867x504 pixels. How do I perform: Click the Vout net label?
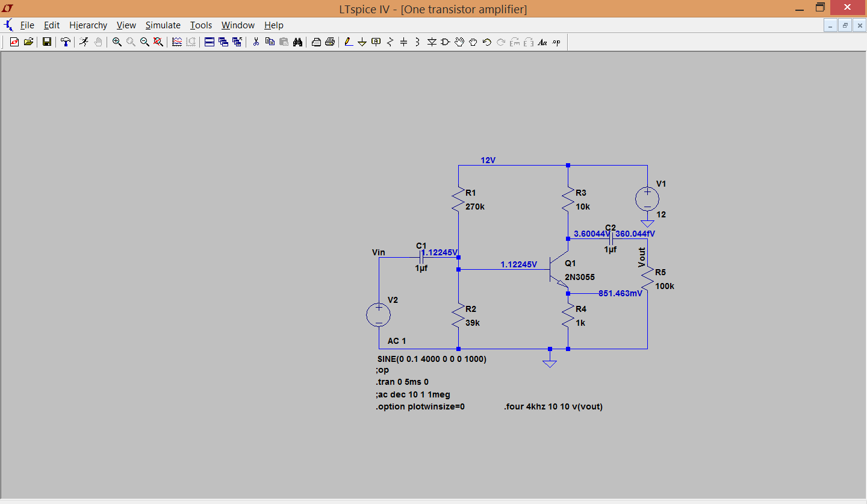[642, 257]
